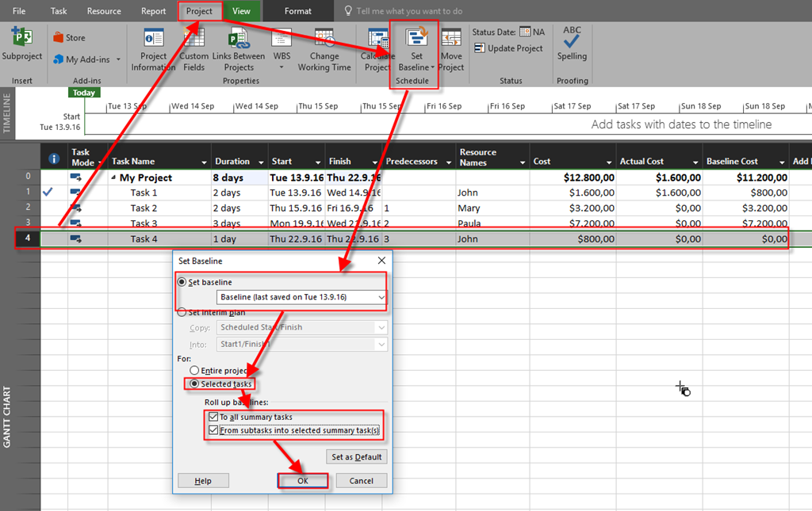The image size is (812, 511).
Task: Choose the Entire project radio option
Action: point(195,370)
